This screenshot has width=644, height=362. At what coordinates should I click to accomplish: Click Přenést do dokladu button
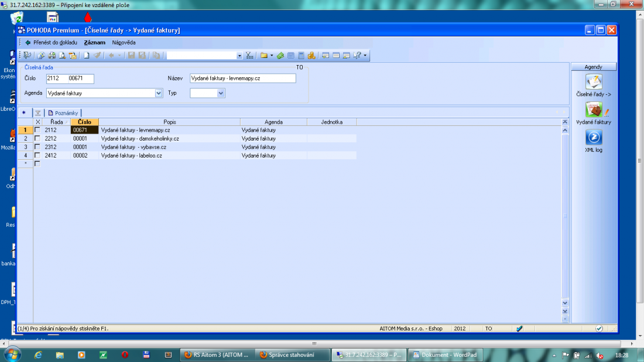pyautogui.click(x=51, y=43)
